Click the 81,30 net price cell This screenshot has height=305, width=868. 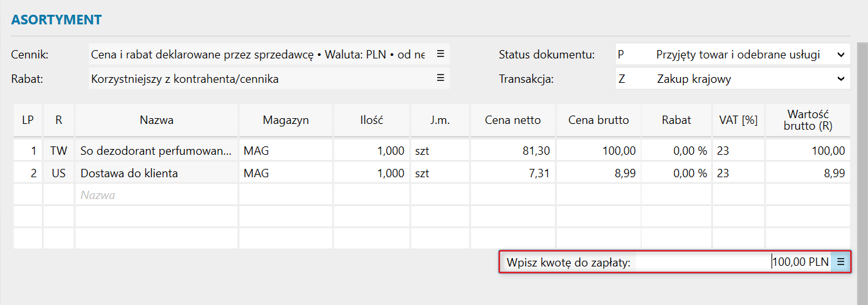[512, 152]
